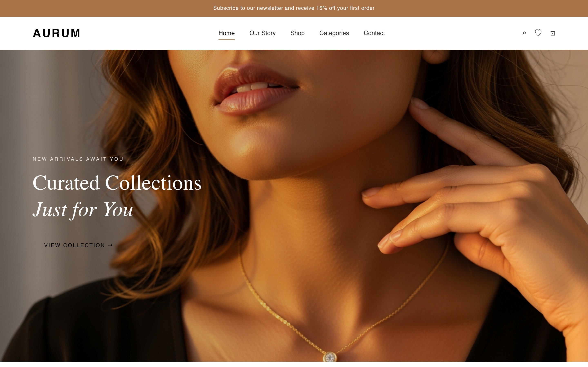The height and width of the screenshot is (367, 588).
Task: Open the wishlist heart icon
Action: (538, 33)
